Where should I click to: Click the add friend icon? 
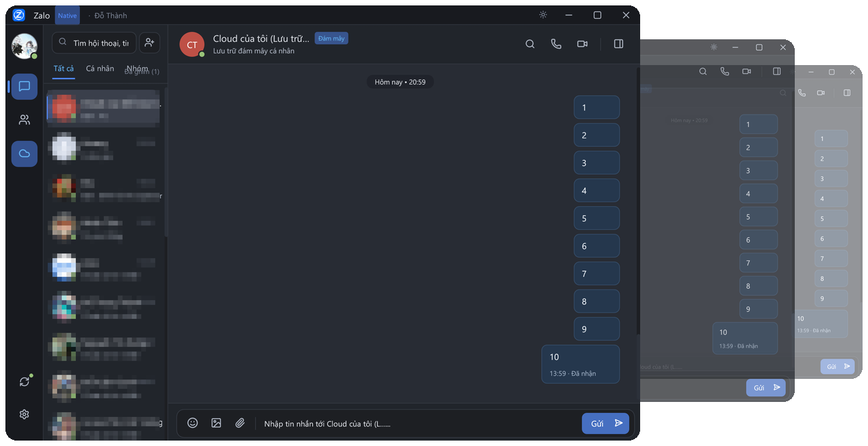pos(150,43)
